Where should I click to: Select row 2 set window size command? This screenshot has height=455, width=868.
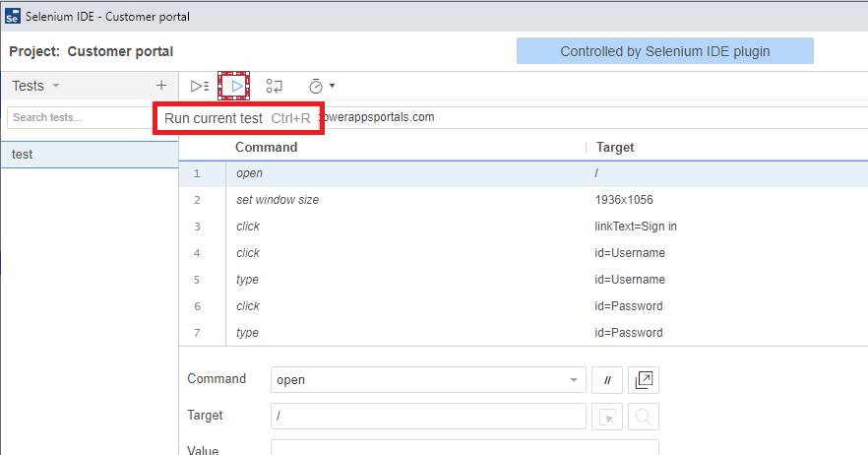[524, 200]
